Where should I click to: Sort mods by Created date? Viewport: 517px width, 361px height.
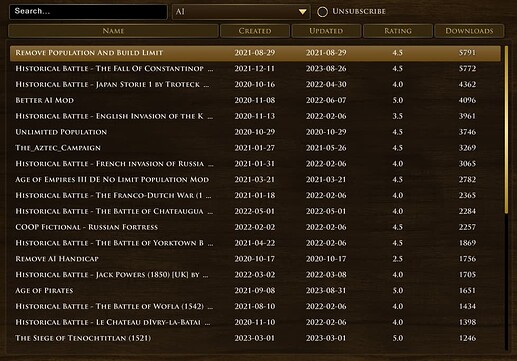point(255,31)
